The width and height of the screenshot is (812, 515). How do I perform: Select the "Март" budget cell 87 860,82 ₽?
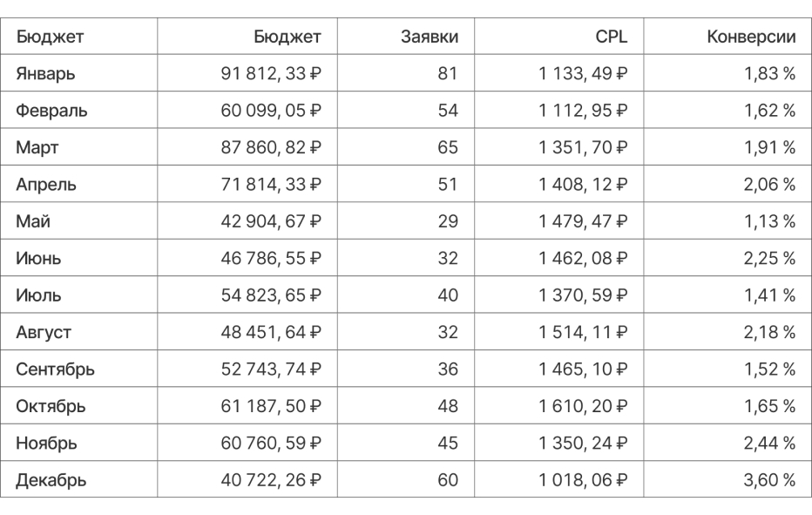(x=270, y=148)
